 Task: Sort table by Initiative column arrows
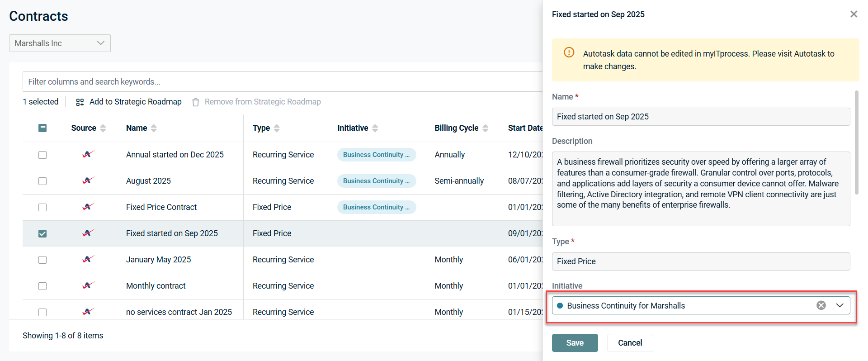[375, 128]
